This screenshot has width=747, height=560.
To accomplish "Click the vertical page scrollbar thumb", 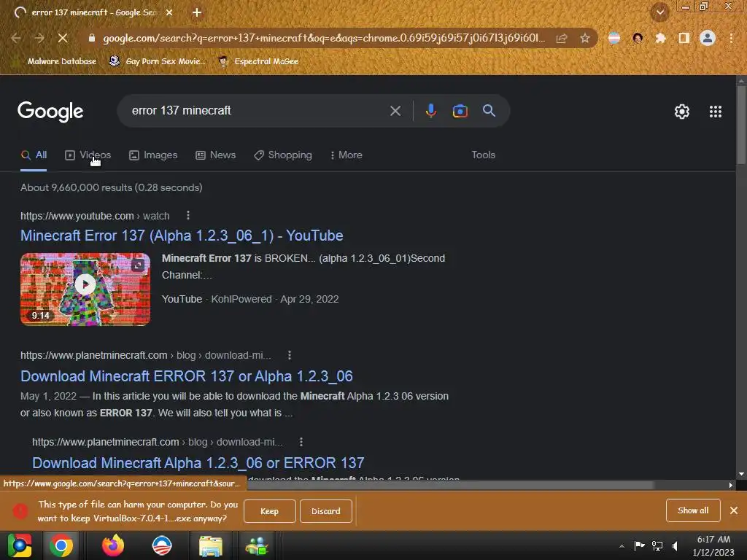I will [741, 125].
